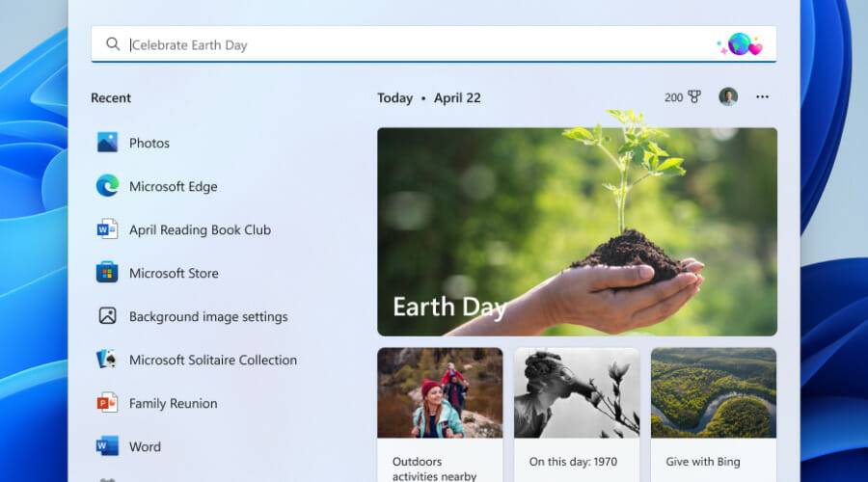Image resolution: width=868 pixels, height=482 pixels.
Task: Click the Earth Day title text
Action: coord(449,308)
